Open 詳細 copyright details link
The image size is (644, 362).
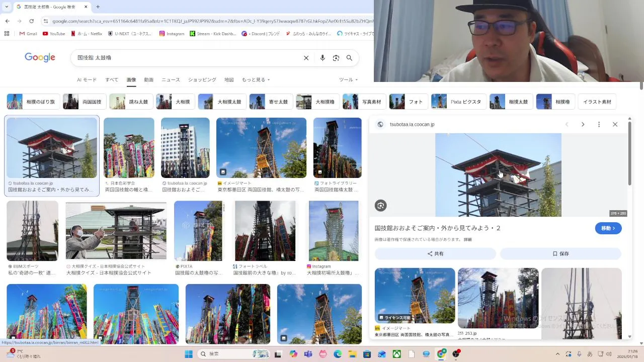pyautogui.click(x=468, y=240)
